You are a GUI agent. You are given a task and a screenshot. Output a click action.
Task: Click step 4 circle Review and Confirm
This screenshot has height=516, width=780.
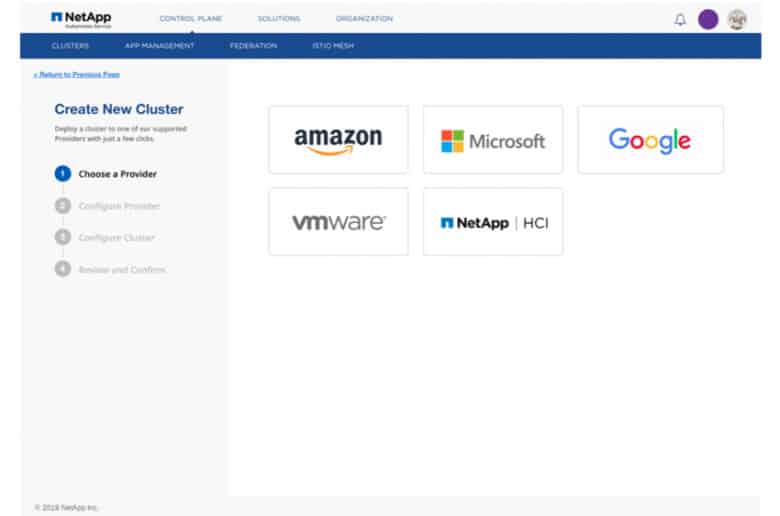point(63,269)
